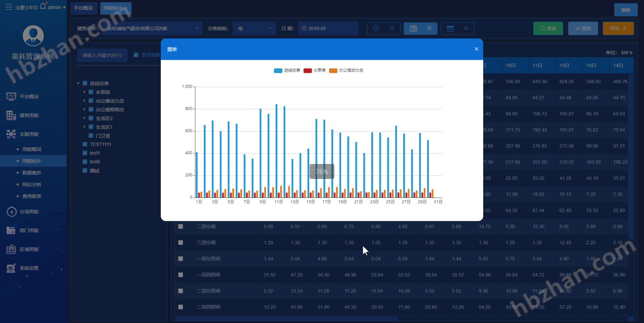Click the 查询 search button

(548, 29)
